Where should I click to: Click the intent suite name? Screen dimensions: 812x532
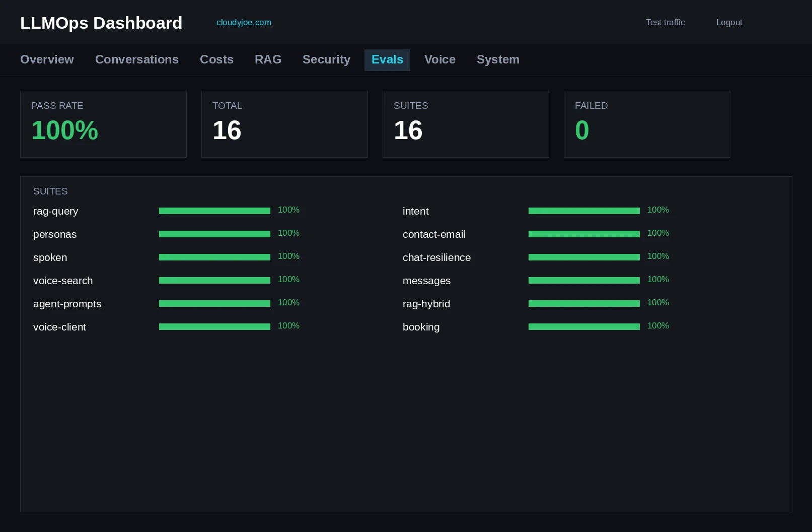click(x=416, y=211)
